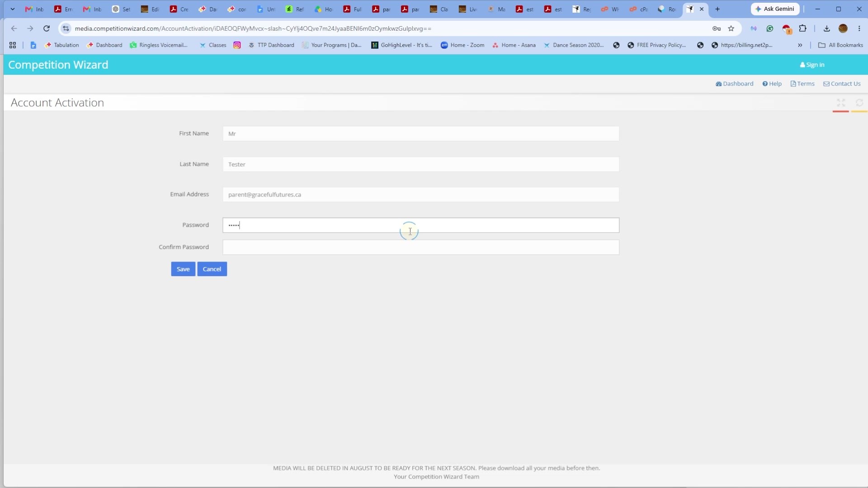Switch to the Cre tab
This screenshot has height=488, width=868.
point(179,9)
